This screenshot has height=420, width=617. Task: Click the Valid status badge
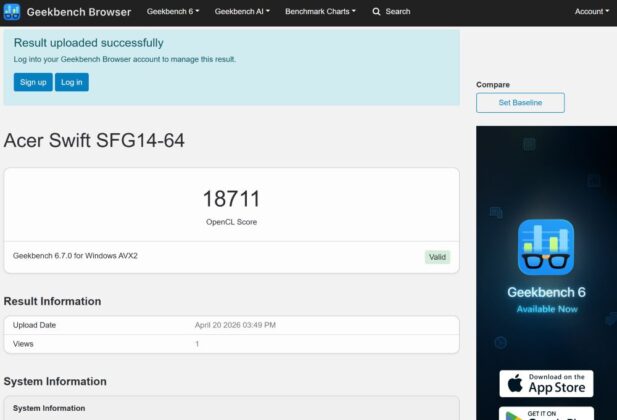click(x=437, y=257)
